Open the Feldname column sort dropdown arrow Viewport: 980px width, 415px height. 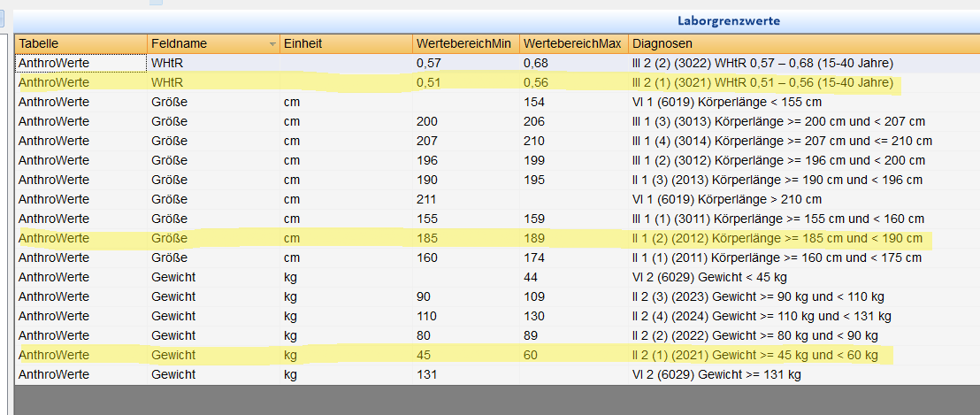coord(272,44)
